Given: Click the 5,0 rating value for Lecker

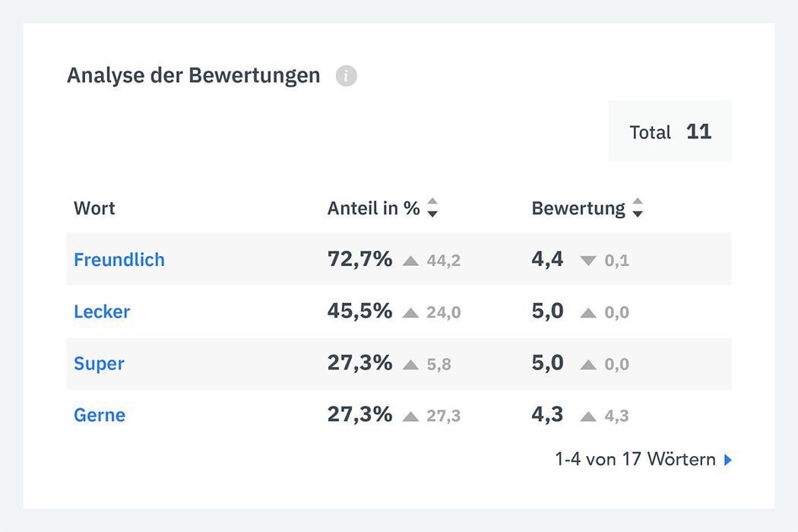Looking at the screenshot, I should click(x=547, y=311).
